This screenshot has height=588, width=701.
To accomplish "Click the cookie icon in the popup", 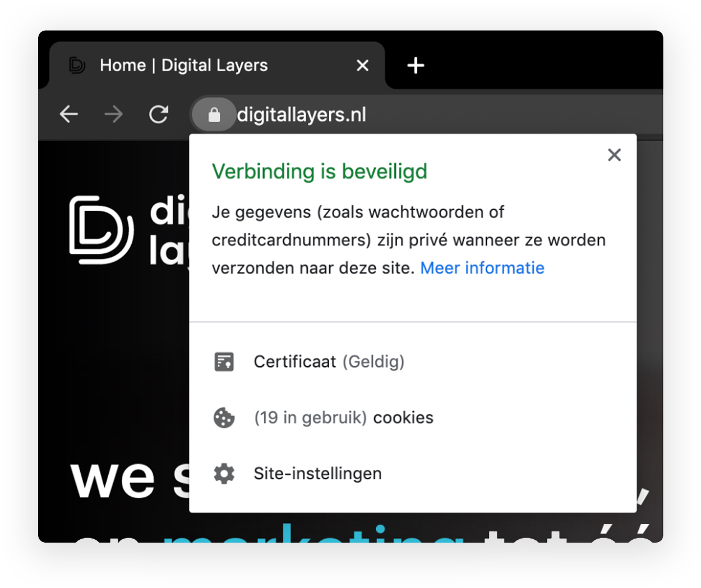I will click(224, 418).
